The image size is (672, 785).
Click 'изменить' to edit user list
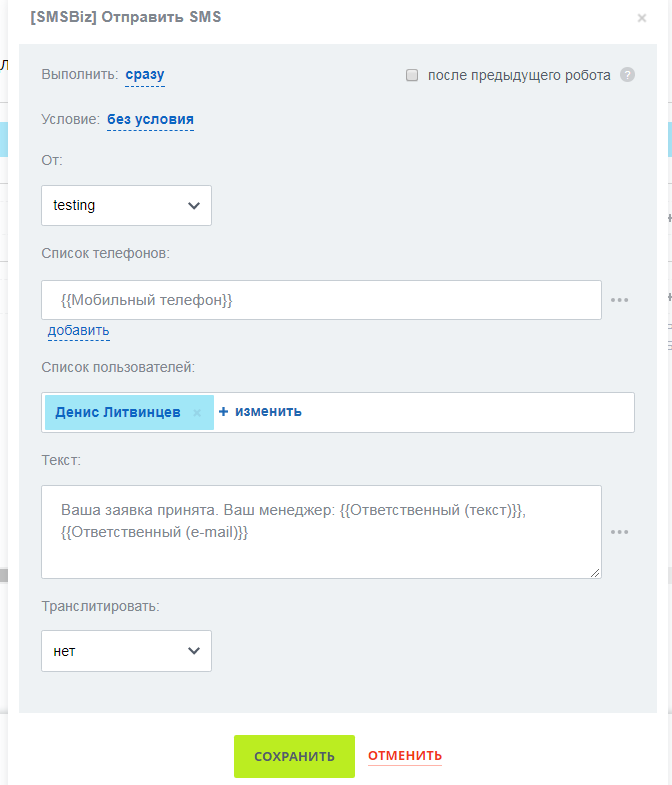pyautogui.click(x=268, y=412)
